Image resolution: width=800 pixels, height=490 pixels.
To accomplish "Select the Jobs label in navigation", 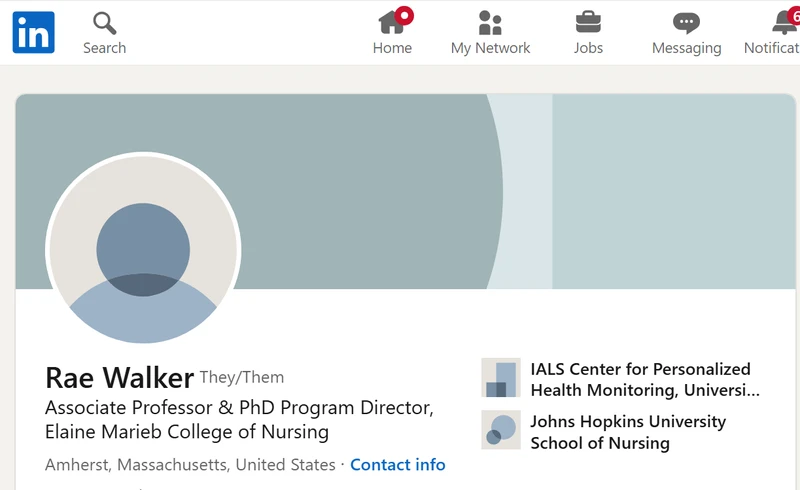I will pyautogui.click(x=588, y=48).
